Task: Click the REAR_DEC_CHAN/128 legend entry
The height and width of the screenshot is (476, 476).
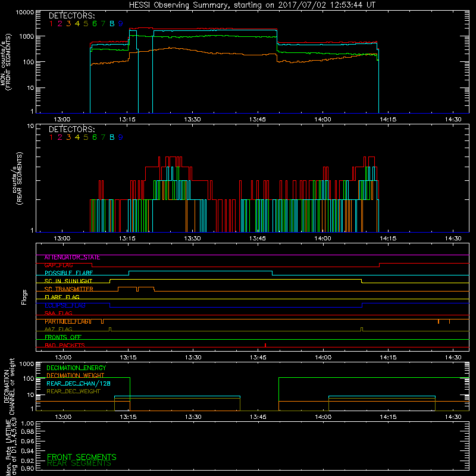Action: click(79, 384)
